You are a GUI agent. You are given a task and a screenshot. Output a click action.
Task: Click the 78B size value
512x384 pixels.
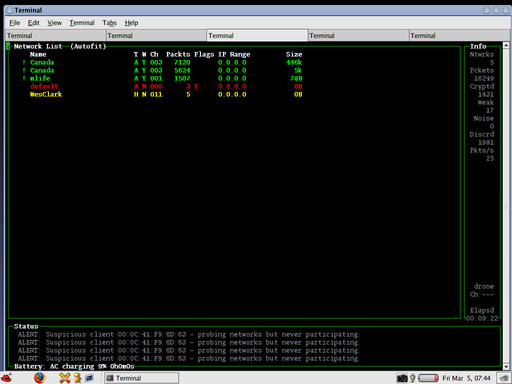coord(296,78)
